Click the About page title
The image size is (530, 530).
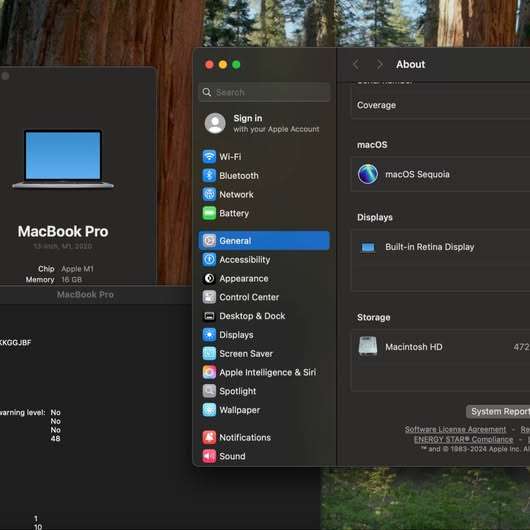[x=411, y=64]
